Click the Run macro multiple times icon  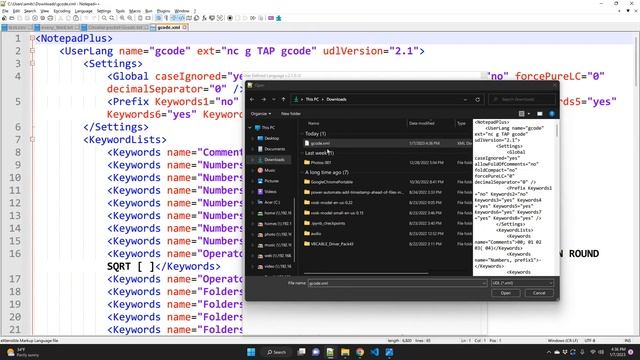(x=253, y=18)
